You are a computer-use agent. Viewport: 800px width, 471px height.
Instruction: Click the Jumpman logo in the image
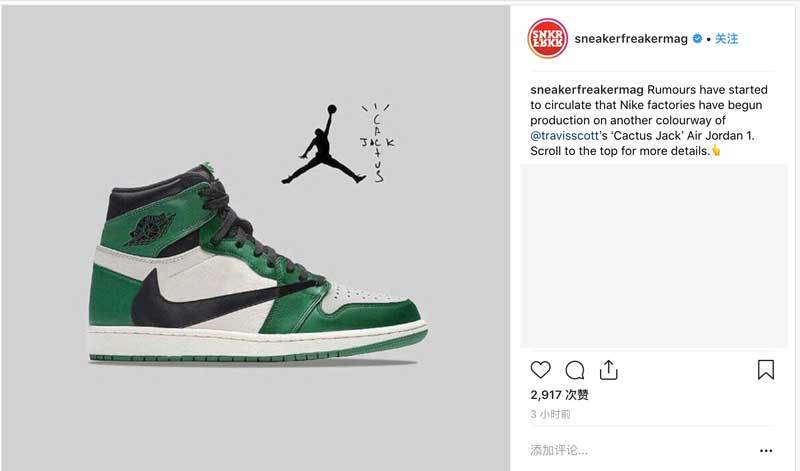323,144
